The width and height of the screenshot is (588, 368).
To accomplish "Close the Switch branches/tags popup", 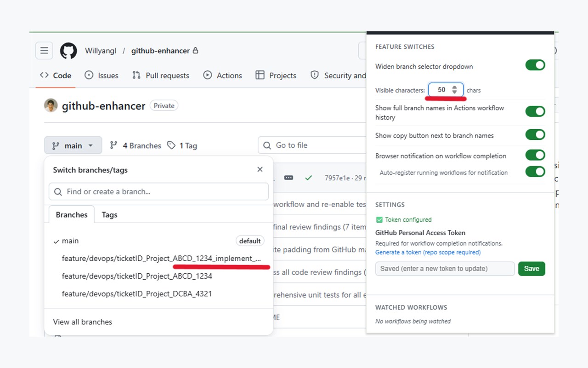I will click(260, 169).
